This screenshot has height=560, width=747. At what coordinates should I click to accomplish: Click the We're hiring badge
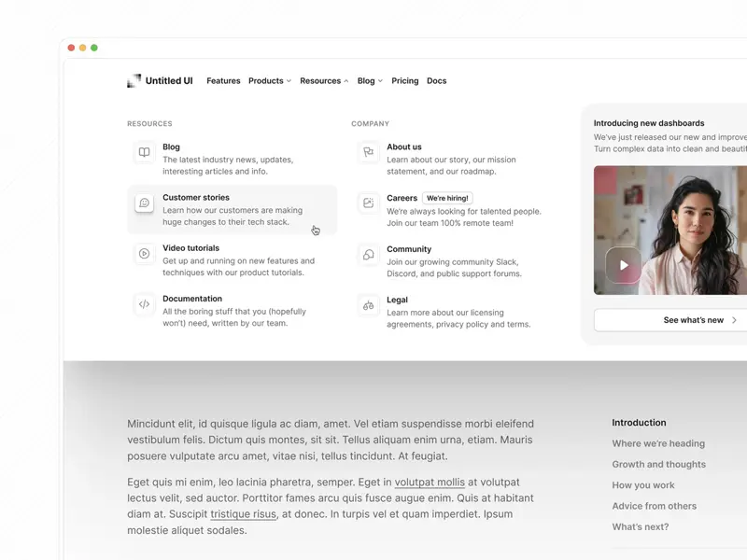(x=446, y=197)
